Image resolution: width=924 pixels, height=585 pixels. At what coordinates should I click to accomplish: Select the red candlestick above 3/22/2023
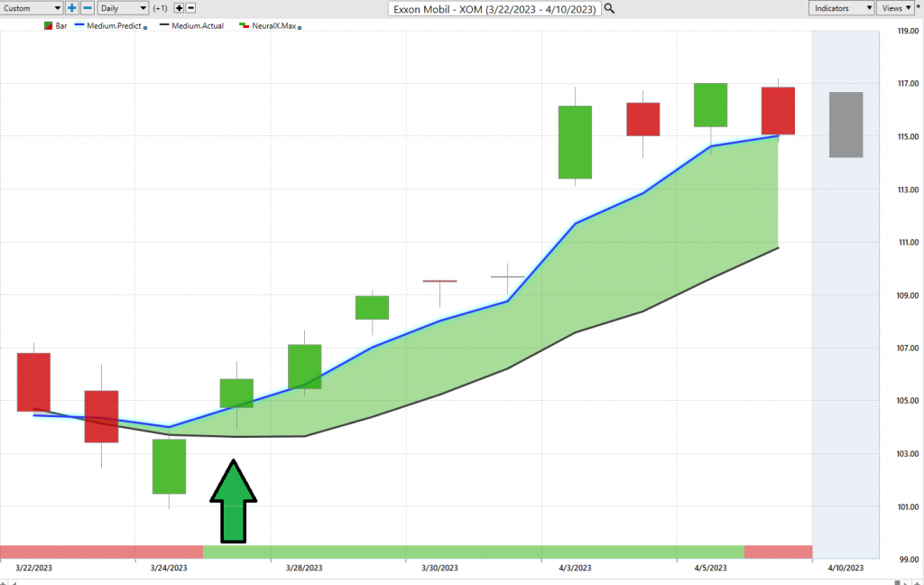point(33,382)
